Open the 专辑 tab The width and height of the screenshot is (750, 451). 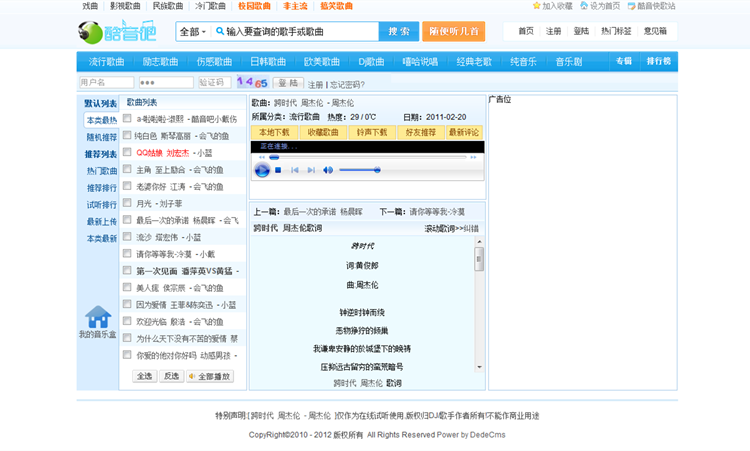[624, 61]
